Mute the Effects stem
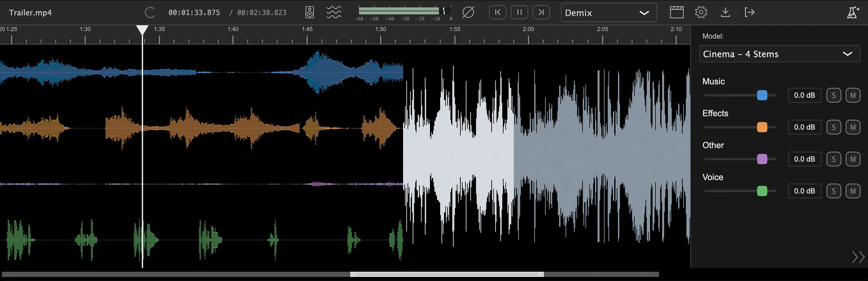This screenshot has height=281, width=868. coord(853,127)
